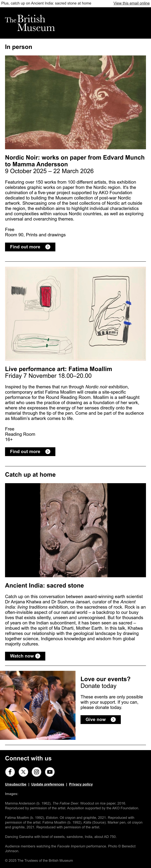Click Find out more for Fatima Moallim performance
Viewport: 151px width, 868px height.
pos(30,452)
